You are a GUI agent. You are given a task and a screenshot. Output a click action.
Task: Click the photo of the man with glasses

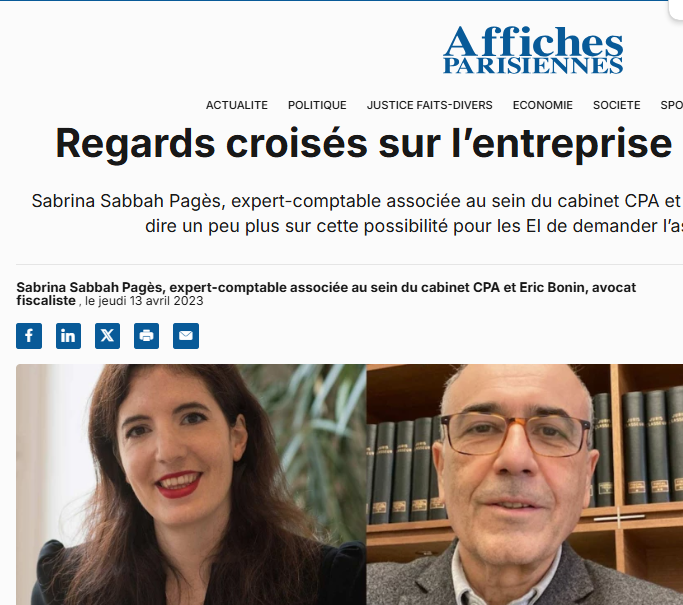coord(524,484)
